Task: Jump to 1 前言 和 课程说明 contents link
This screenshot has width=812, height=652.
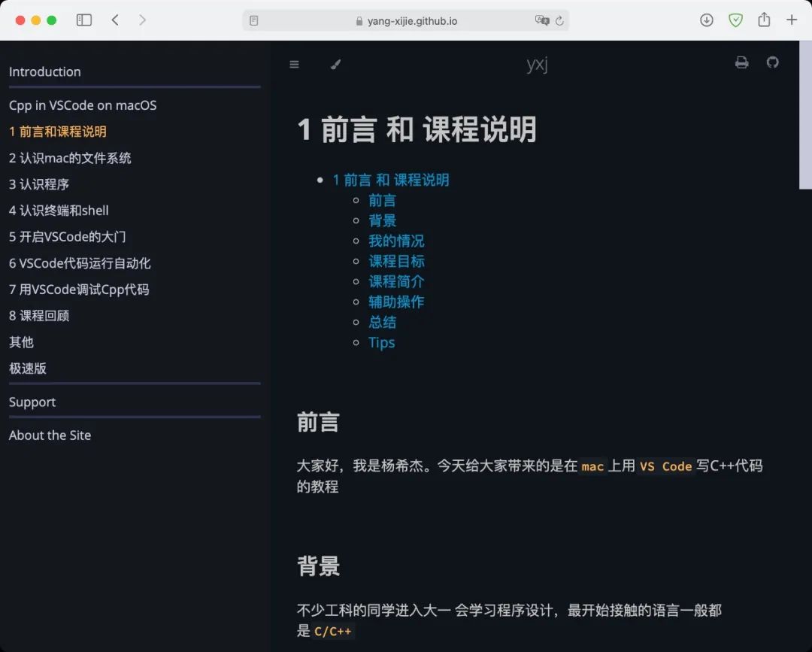Action: pos(390,180)
